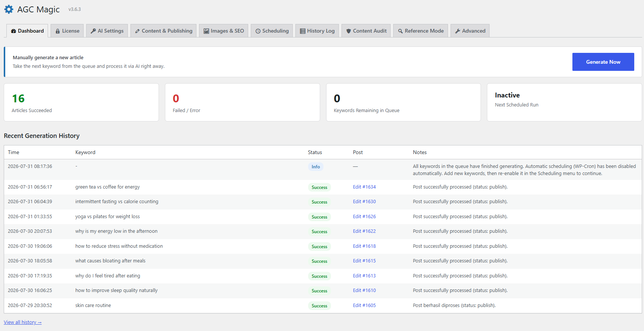
Task: Click Success badge for green tea vs coffee row
Action: point(319,187)
